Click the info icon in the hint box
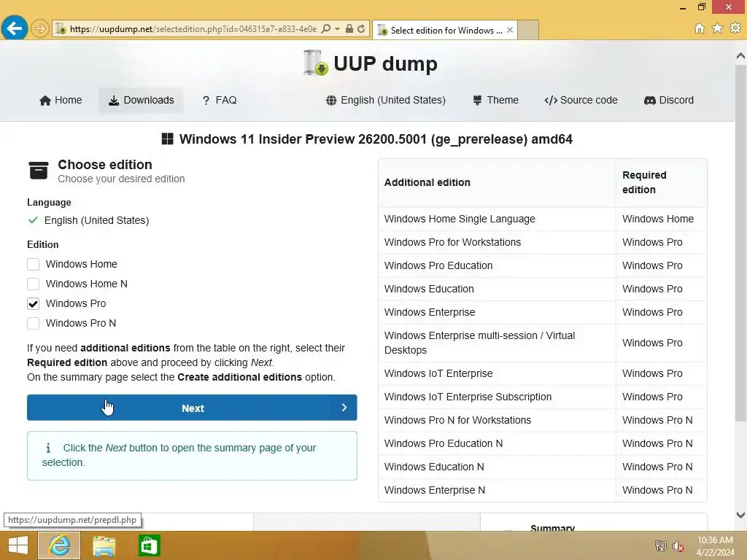Screen dimensions: 747x560 pyautogui.click(x=48, y=448)
